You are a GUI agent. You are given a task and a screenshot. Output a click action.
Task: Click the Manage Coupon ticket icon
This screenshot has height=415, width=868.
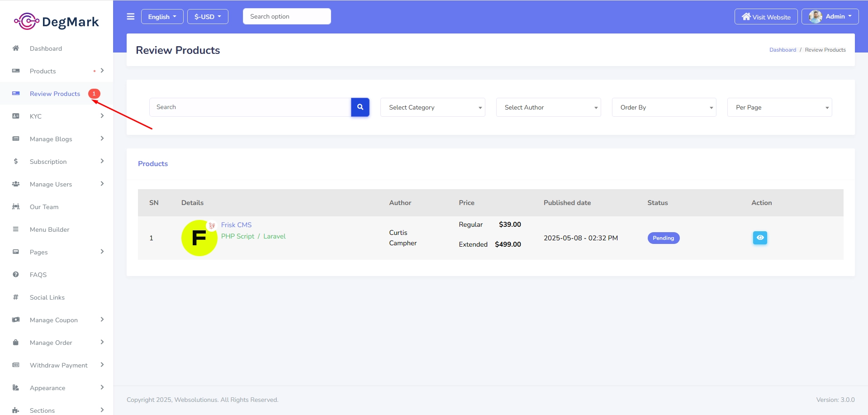click(16, 320)
